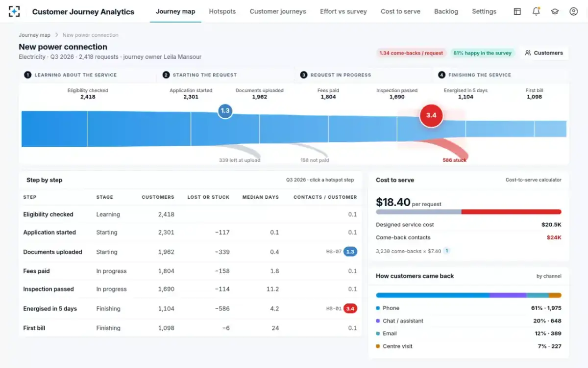588x368 pixels.
Task: Click the stage 2 number badge
Action: pos(166,75)
